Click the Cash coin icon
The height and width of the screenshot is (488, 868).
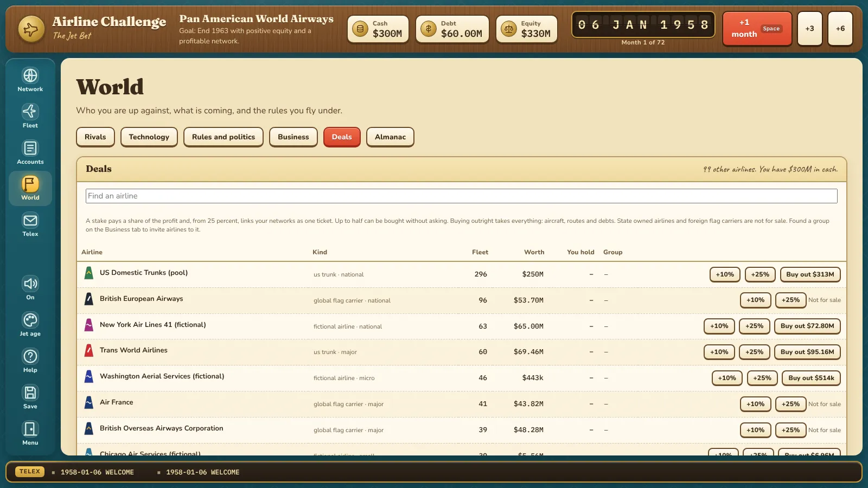(360, 29)
